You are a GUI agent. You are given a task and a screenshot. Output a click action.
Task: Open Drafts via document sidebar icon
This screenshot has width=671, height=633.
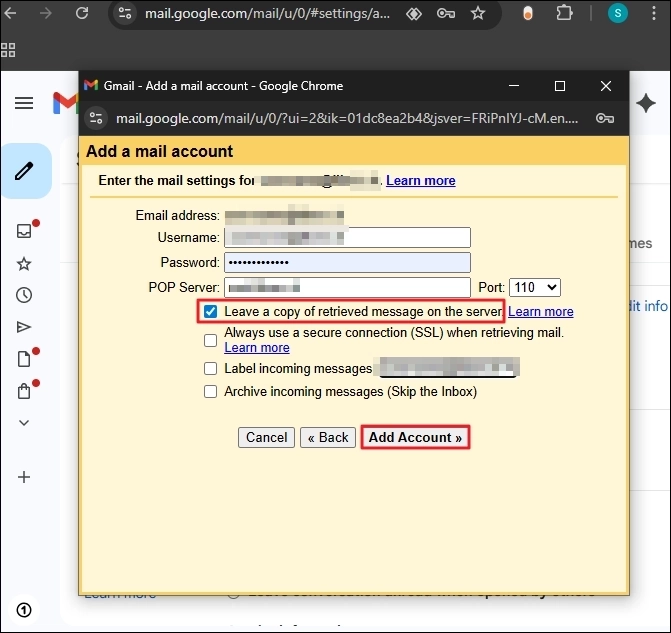tap(24, 359)
